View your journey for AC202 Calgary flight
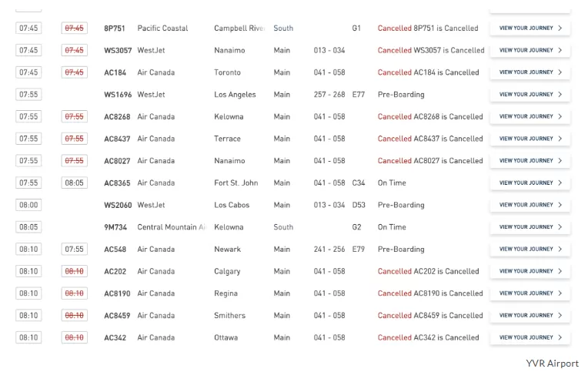The height and width of the screenshot is (372, 588). pos(530,271)
